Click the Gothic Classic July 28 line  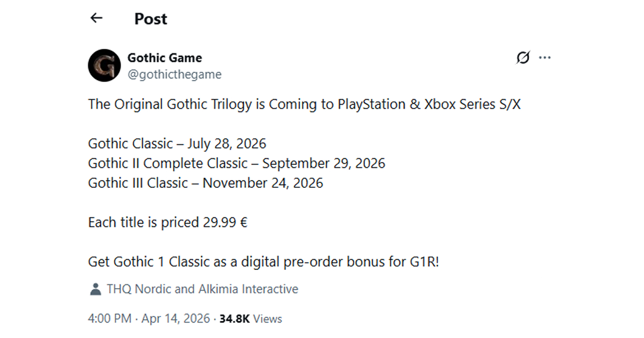[x=177, y=144]
